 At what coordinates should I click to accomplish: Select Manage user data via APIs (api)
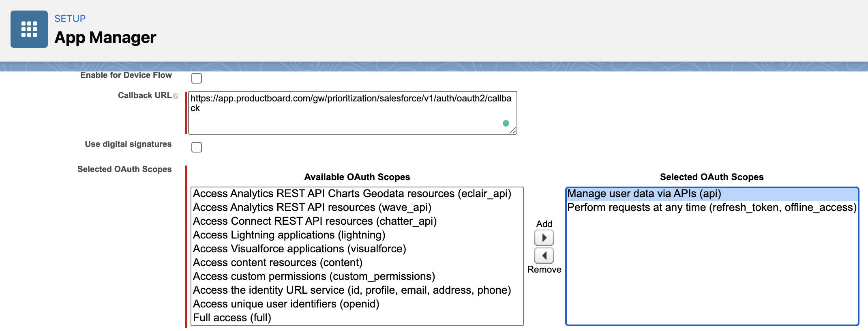[x=712, y=194]
